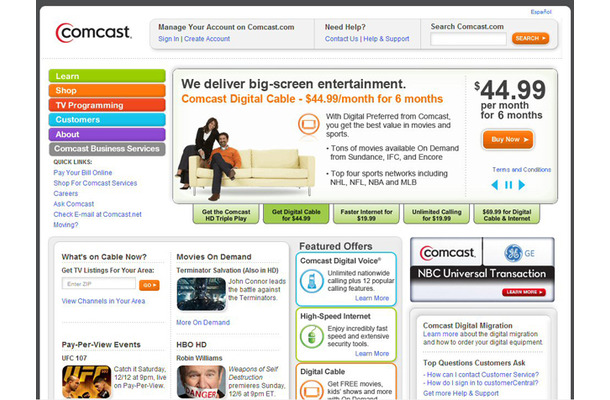The image size is (610, 400).
Task: Open the Moving? quick link
Action: (x=66, y=225)
